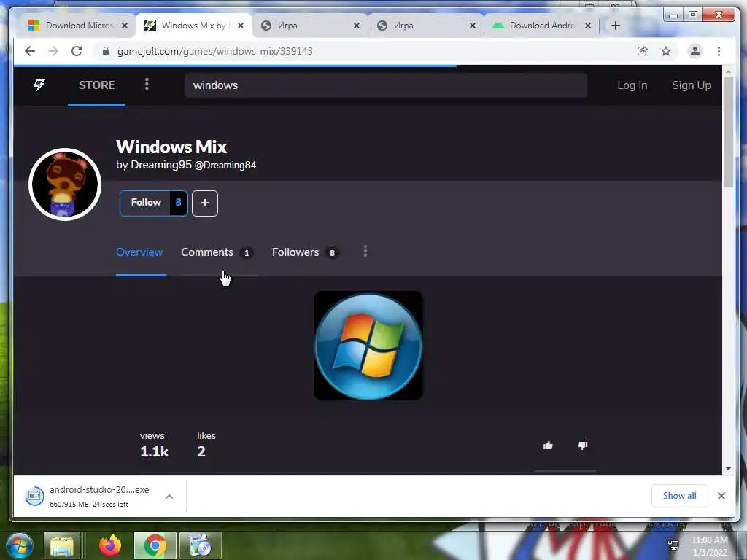Focus the search field containing 'windows'
Viewport: 747px width, 560px height.
385,85
